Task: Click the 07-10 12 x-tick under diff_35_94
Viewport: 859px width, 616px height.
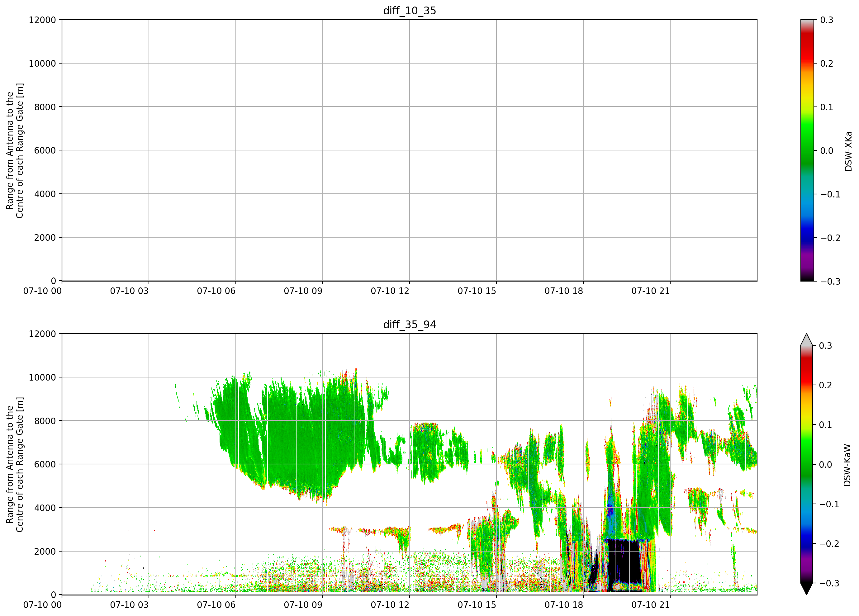Action: pos(390,605)
